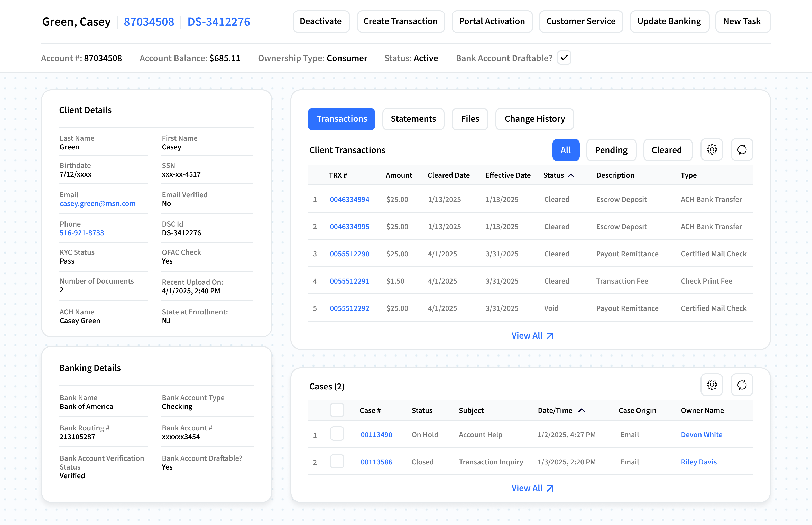Click the Owner Name column header
This screenshot has height=525, width=812.
point(702,410)
